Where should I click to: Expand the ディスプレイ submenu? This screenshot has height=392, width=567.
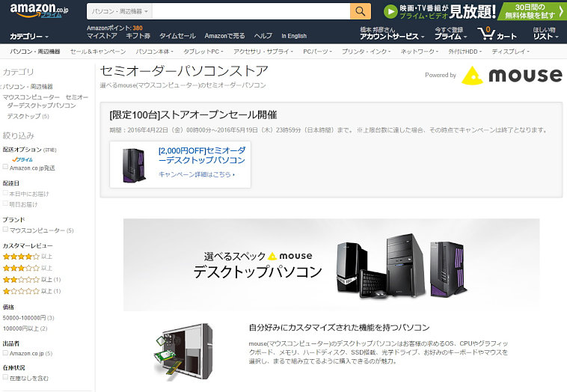[x=510, y=52]
